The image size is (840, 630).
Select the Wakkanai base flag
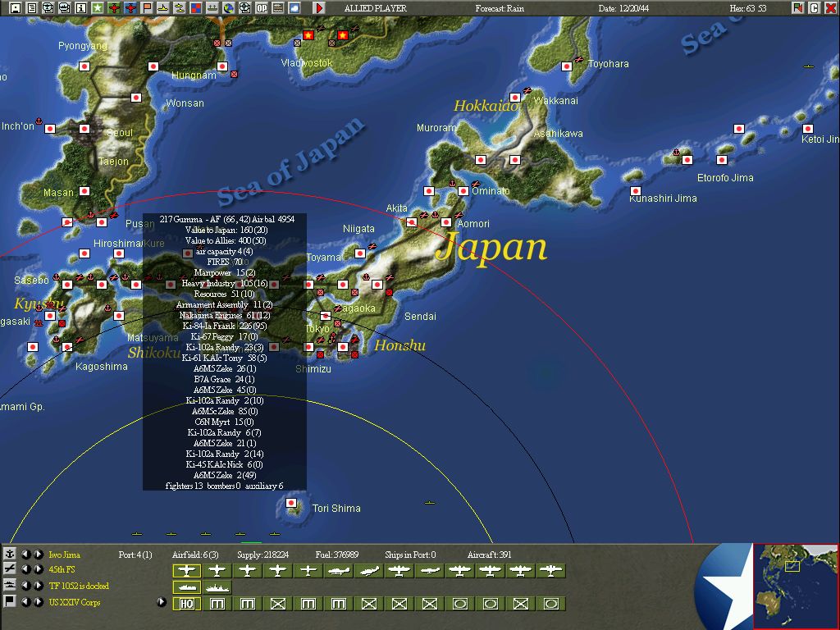[515, 98]
